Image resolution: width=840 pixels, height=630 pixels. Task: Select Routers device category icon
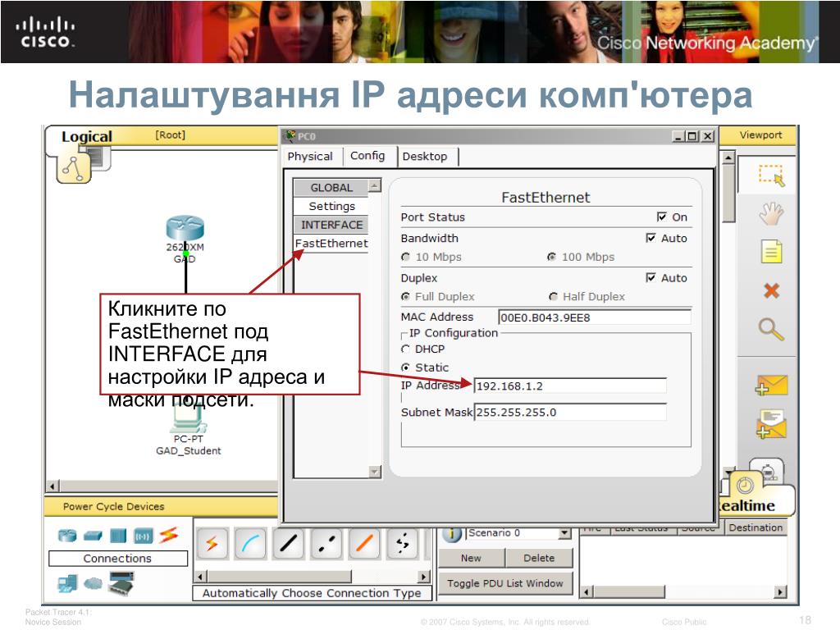coord(67,535)
